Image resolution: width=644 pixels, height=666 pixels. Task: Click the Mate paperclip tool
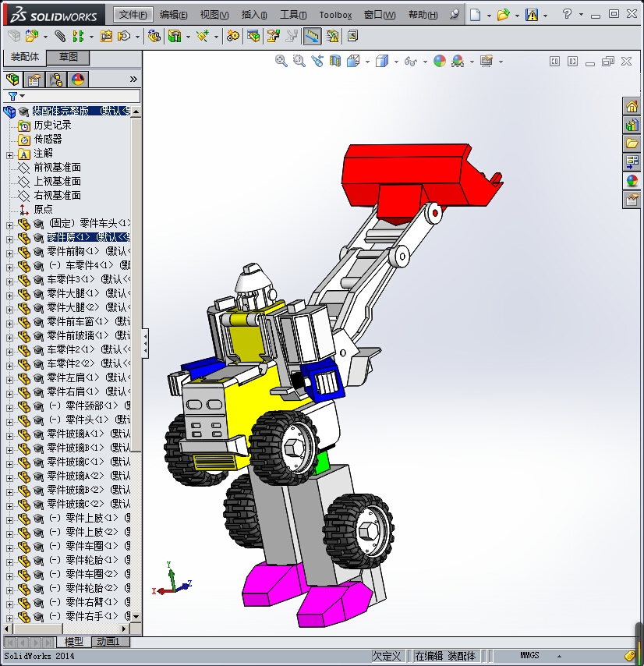60,36
